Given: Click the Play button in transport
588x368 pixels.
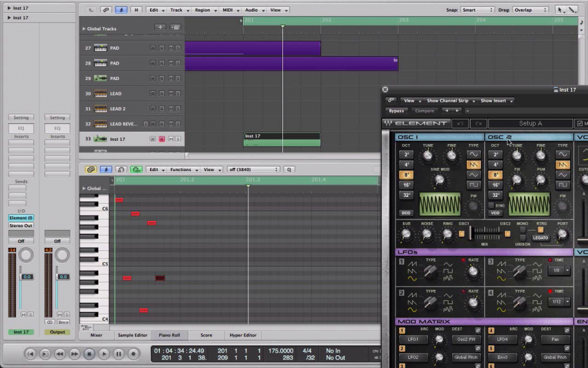Looking at the screenshot, I should [104, 354].
